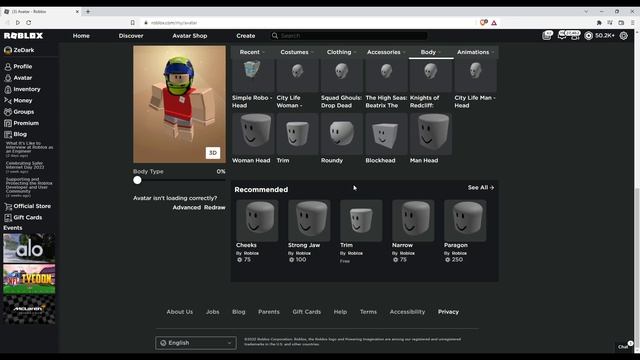Open Avatar in the sidebar
Screen dimensions: 640x360
click(18, 78)
